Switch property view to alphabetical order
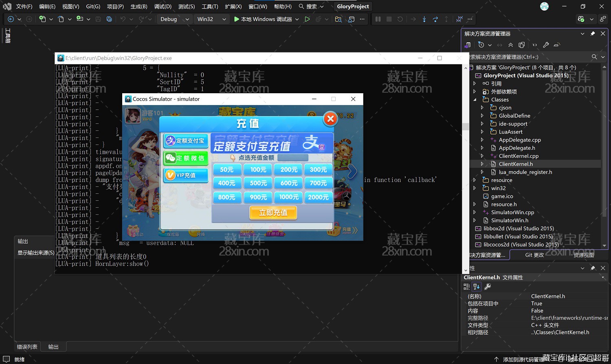This screenshot has height=364, width=611. (476, 286)
